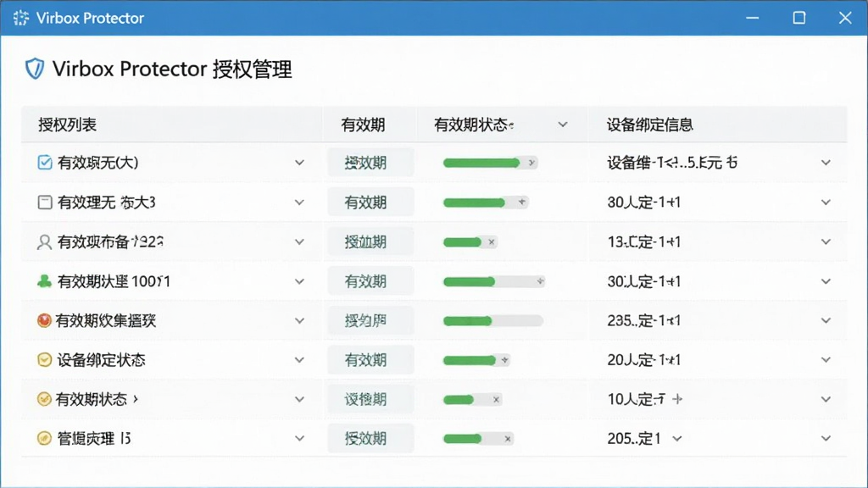This screenshot has width=868, height=488.
Task: Click the 有效期 pill in the 设备绑定状态 row
Action: [x=370, y=360]
